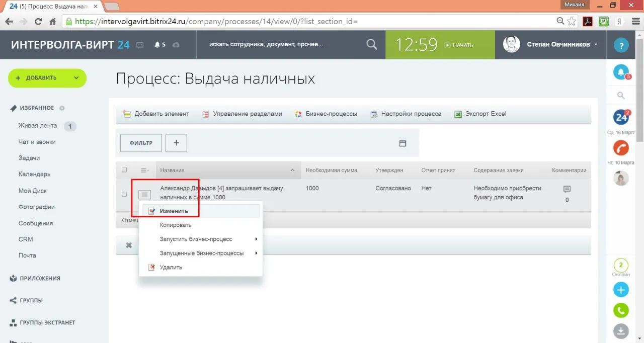Click the notification bell in right sidebar
The width and height of the screenshot is (644, 343).
click(621, 72)
